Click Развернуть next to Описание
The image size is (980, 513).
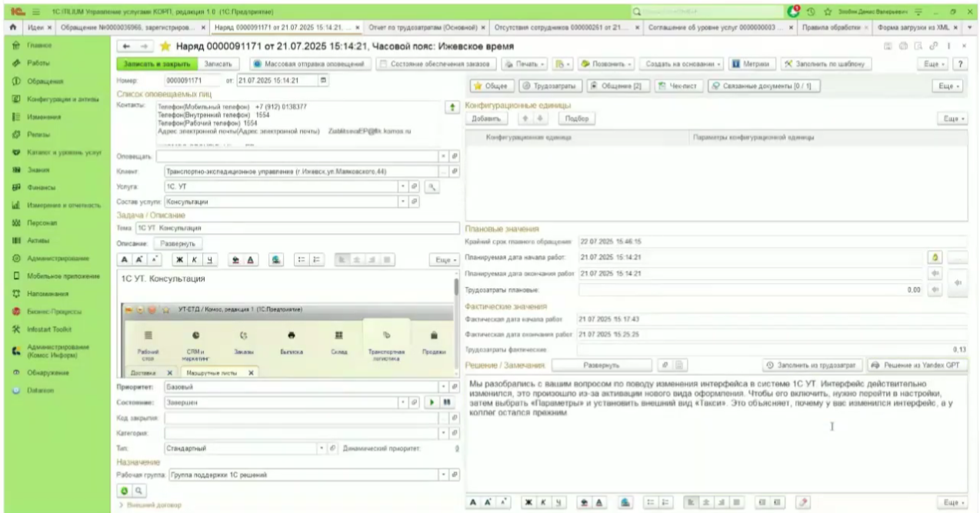point(178,244)
